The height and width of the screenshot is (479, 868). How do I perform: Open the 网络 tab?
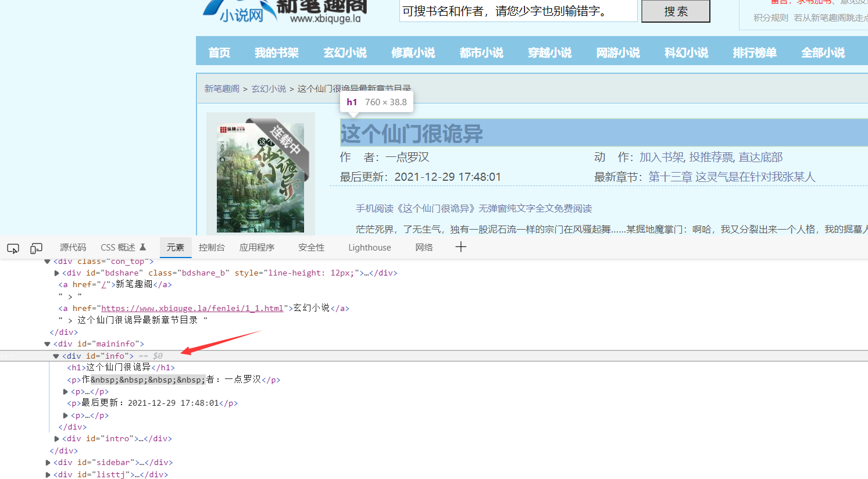(424, 248)
